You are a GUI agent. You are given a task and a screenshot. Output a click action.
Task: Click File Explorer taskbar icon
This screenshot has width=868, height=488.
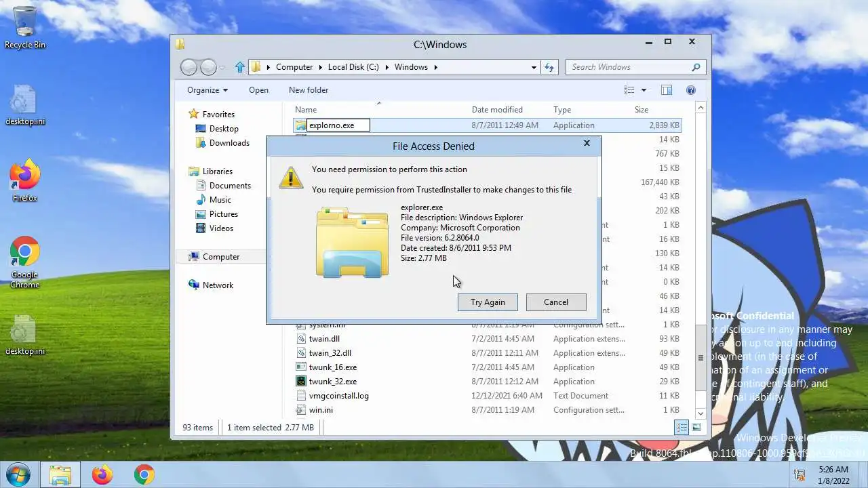click(60, 475)
